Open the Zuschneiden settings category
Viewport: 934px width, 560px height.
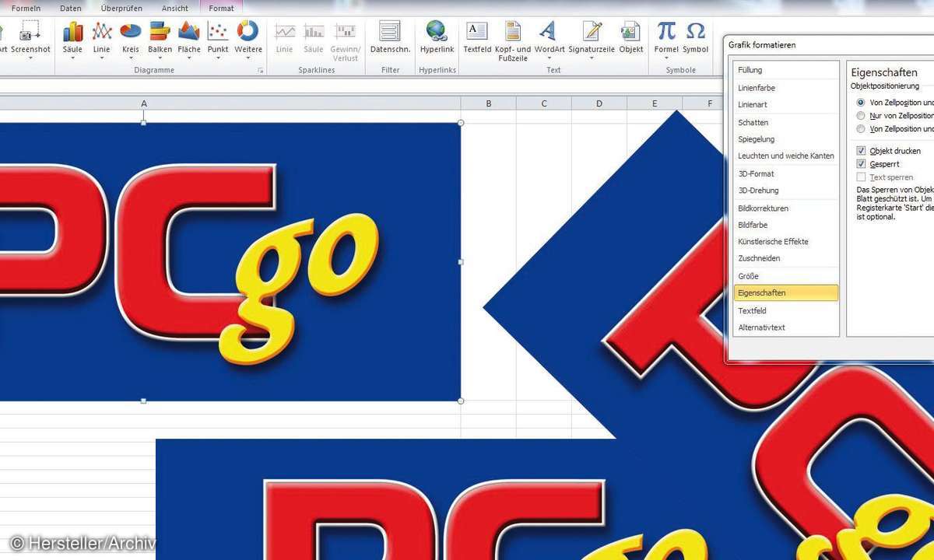pyautogui.click(x=759, y=258)
